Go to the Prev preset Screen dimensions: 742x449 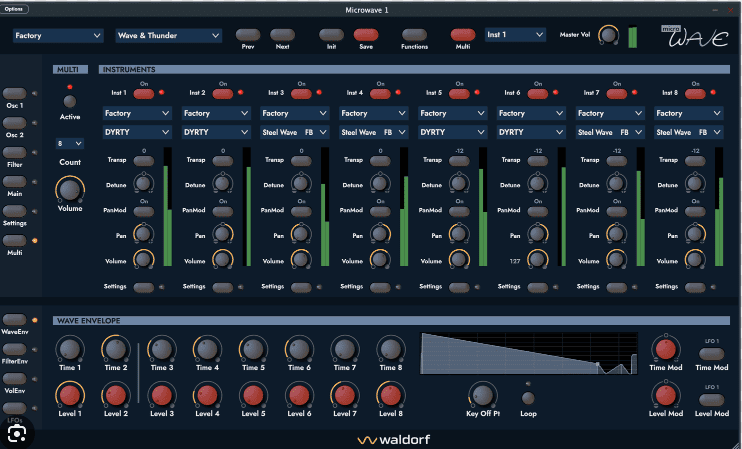point(248,35)
